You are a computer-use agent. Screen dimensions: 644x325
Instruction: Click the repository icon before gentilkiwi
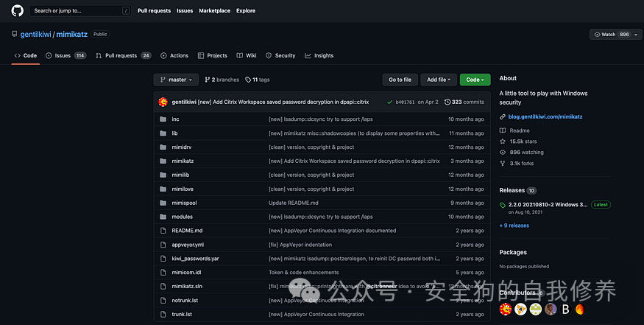(15, 34)
